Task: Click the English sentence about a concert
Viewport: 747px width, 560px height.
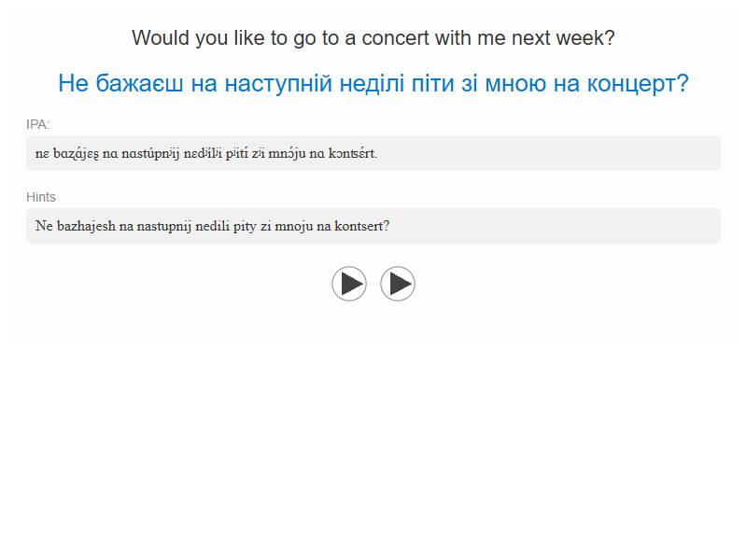Action: (373, 38)
